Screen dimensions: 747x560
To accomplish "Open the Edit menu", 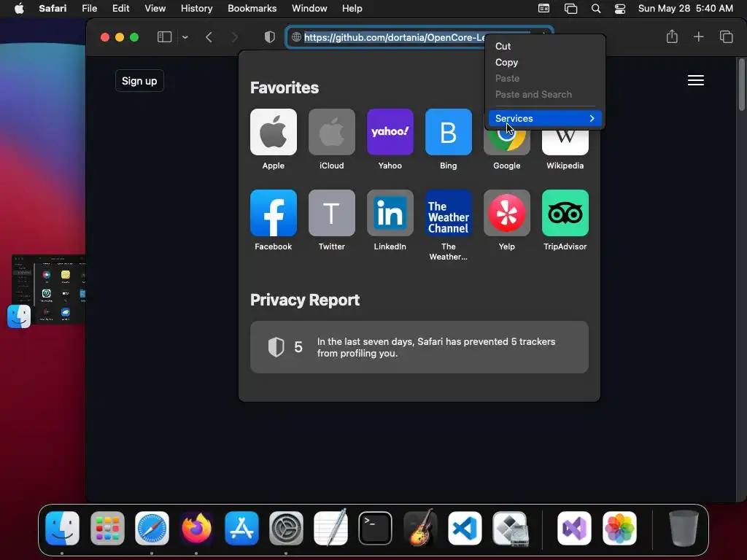I will point(120,9).
